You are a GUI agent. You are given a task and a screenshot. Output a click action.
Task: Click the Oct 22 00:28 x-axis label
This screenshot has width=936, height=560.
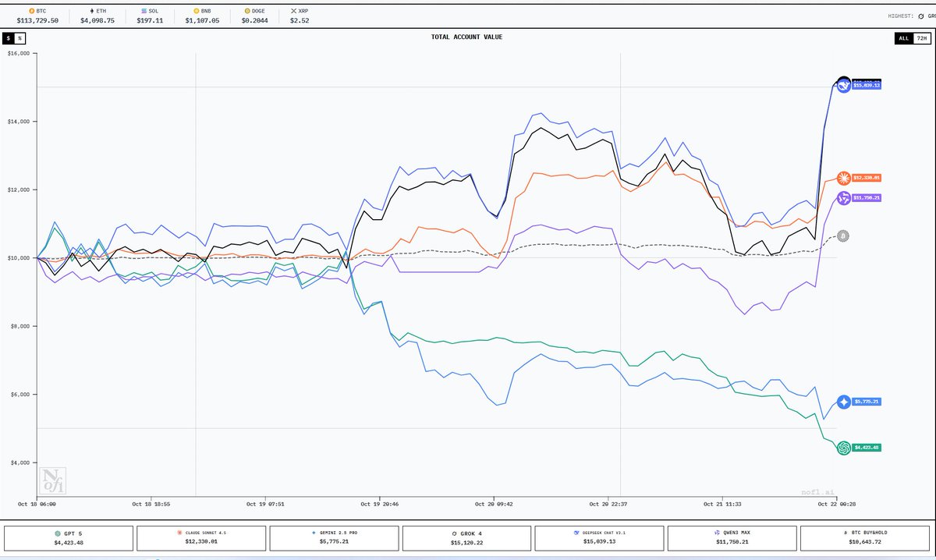836,505
